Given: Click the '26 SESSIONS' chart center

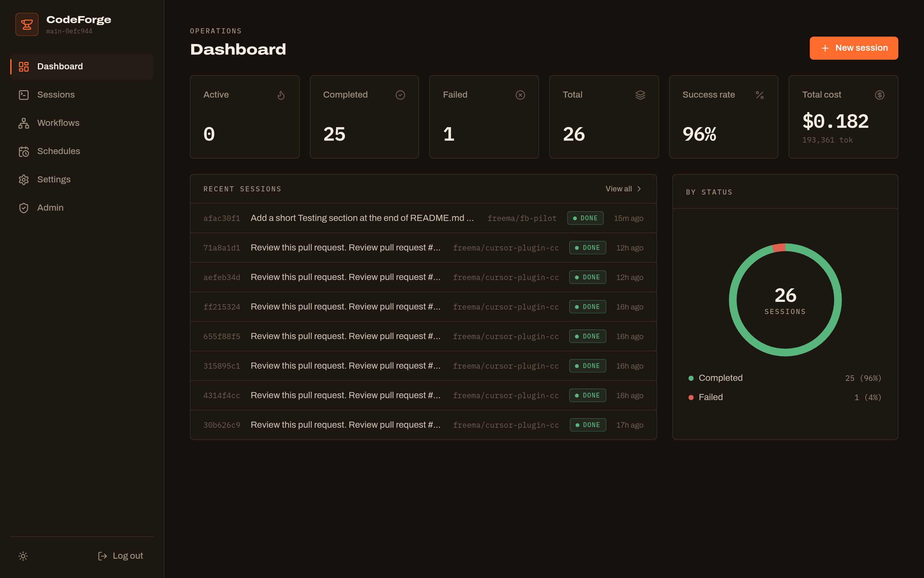Looking at the screenshot, I should tap(785, 301).
